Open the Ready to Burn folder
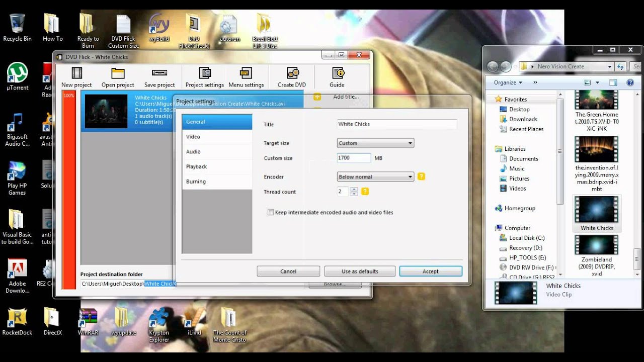The image size is (644, 362). coord(88,31)
